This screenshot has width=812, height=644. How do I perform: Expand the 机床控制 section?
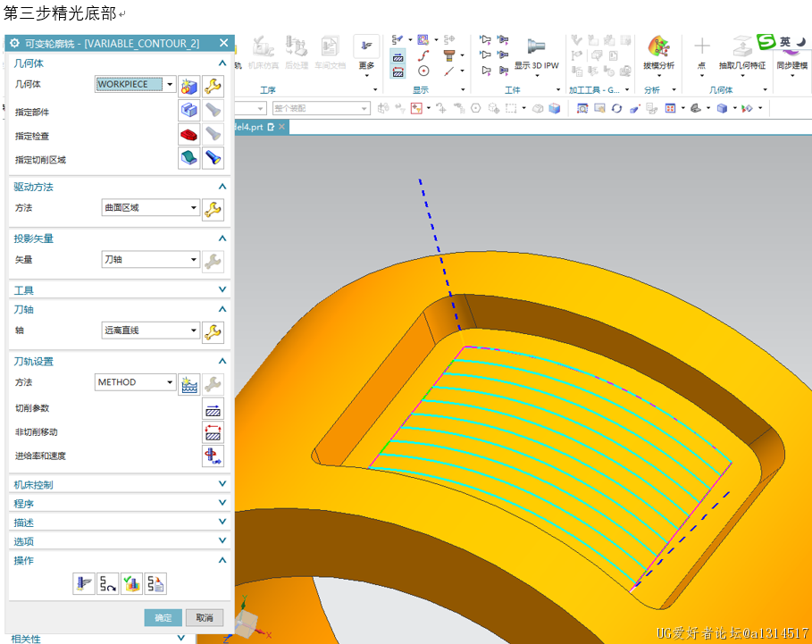(121, 484)
